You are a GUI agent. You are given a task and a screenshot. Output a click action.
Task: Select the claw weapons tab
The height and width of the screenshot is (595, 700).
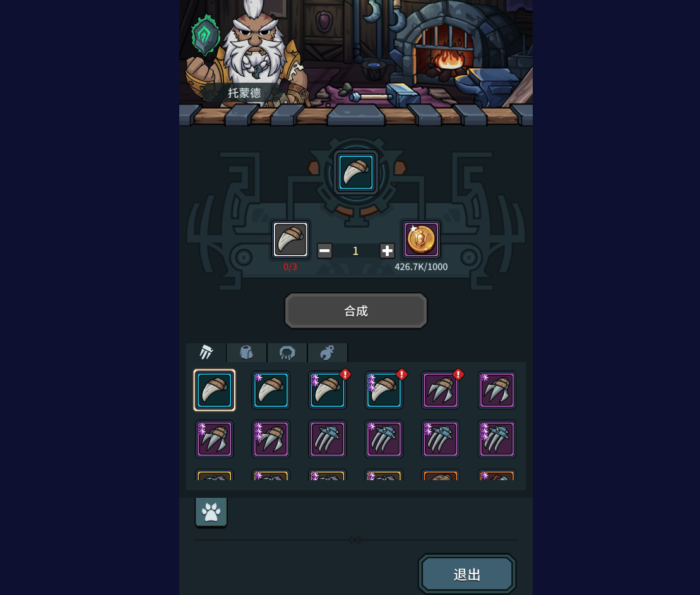tap(206, 353)
